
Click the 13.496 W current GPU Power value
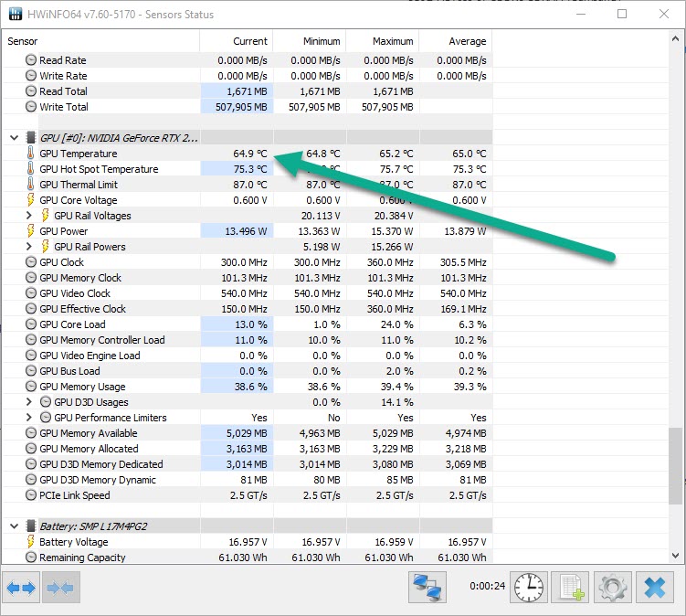pos(246,231)
